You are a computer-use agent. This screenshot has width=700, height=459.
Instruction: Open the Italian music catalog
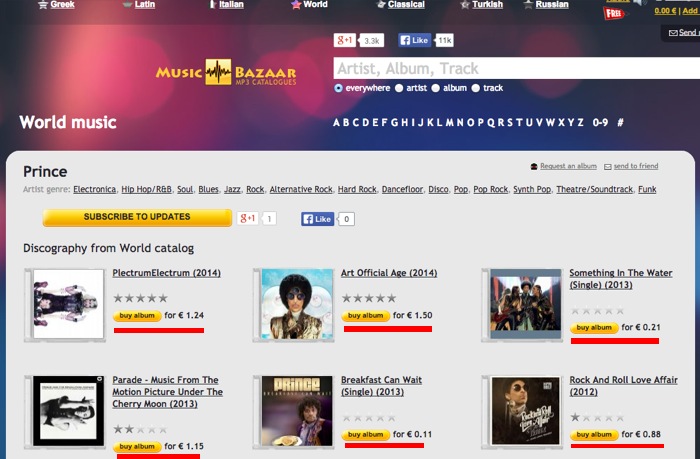pos(231,4)
